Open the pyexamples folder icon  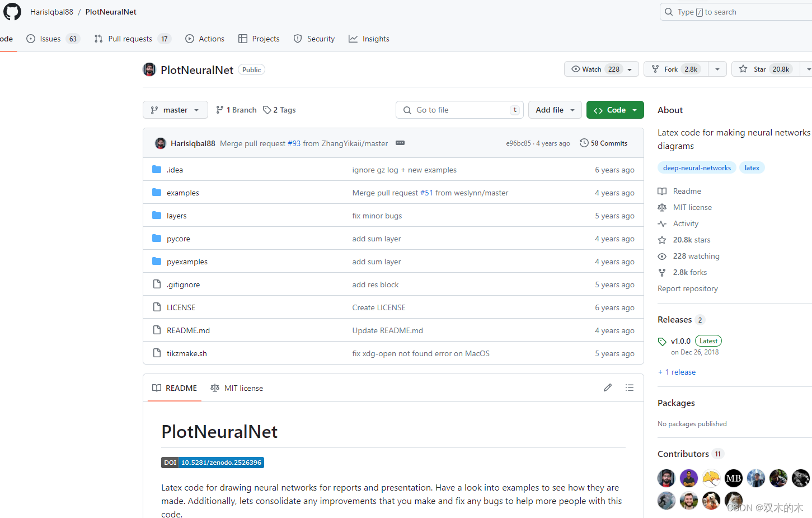(157, 261)
